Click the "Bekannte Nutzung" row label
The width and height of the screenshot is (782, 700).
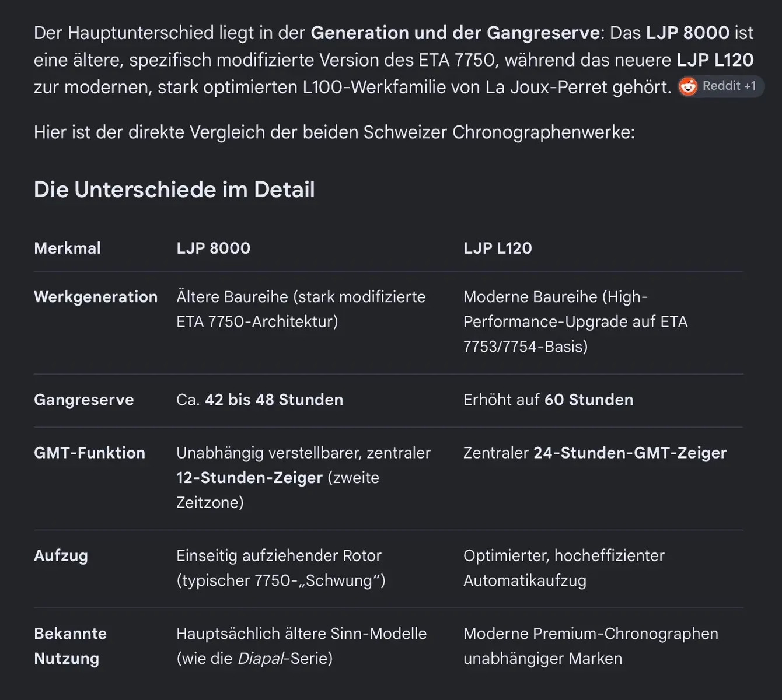[70, 646]
